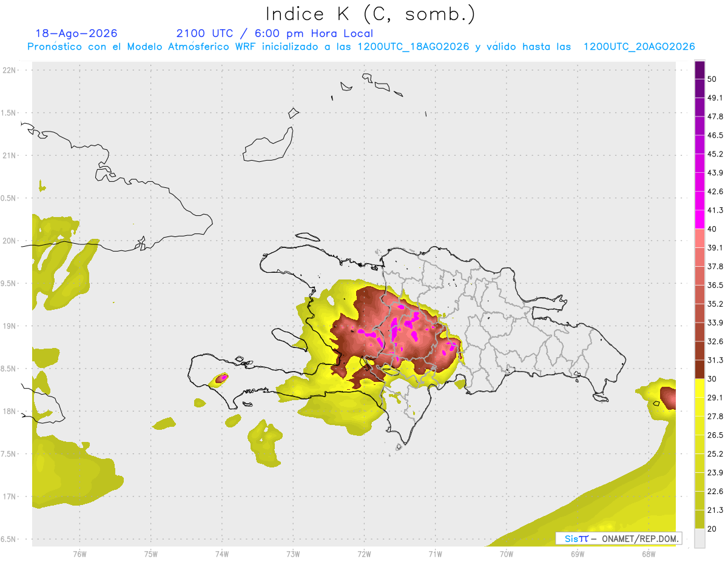Click the colorbar value "42.6"
Viewport: 728px width, 562px height.
[x=715, y=192]
